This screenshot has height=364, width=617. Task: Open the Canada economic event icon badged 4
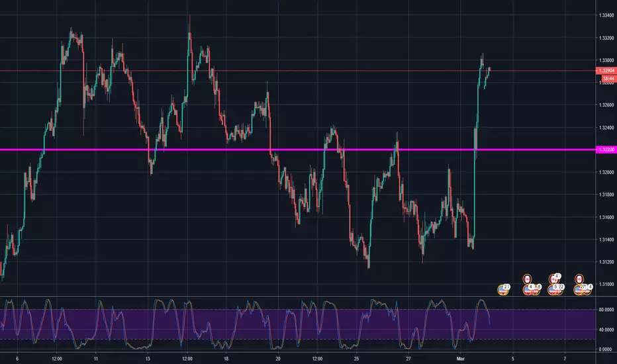tap(553, 279)
